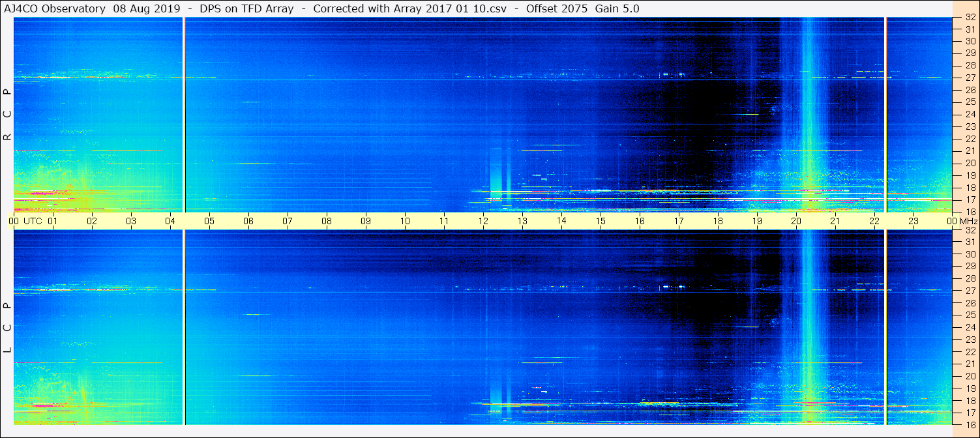Click the vertical 'L C P' panel label
This screenshot has width=980, height=438.
[x=7, y=327]
